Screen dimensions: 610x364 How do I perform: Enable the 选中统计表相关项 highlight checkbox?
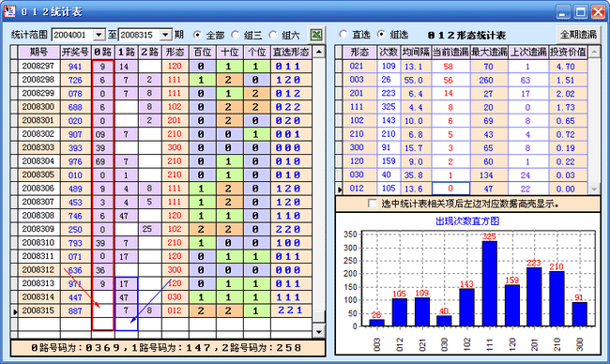(373, 204)
